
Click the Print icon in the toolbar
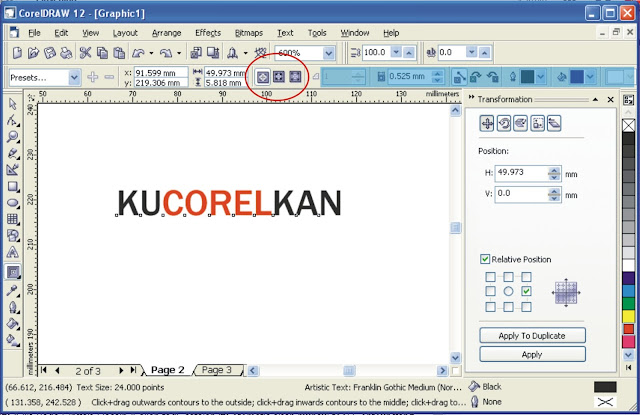[x=66, y=53]
